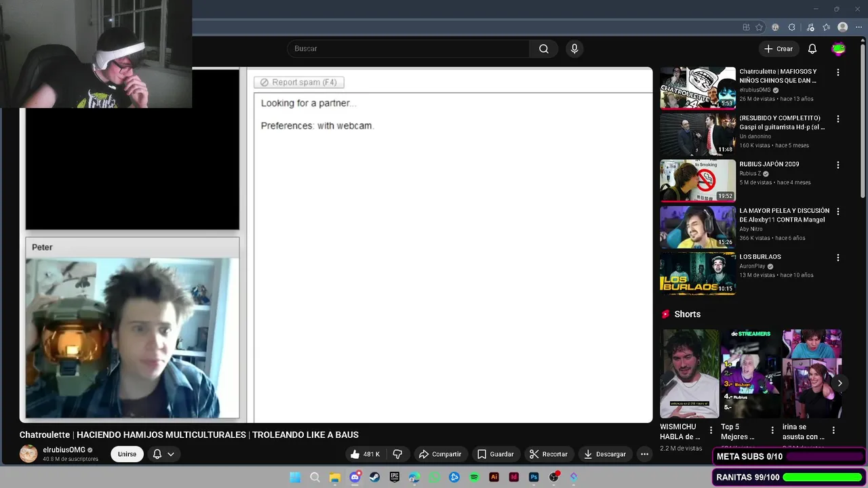Open browser settings and more menu

click(859, 28)
